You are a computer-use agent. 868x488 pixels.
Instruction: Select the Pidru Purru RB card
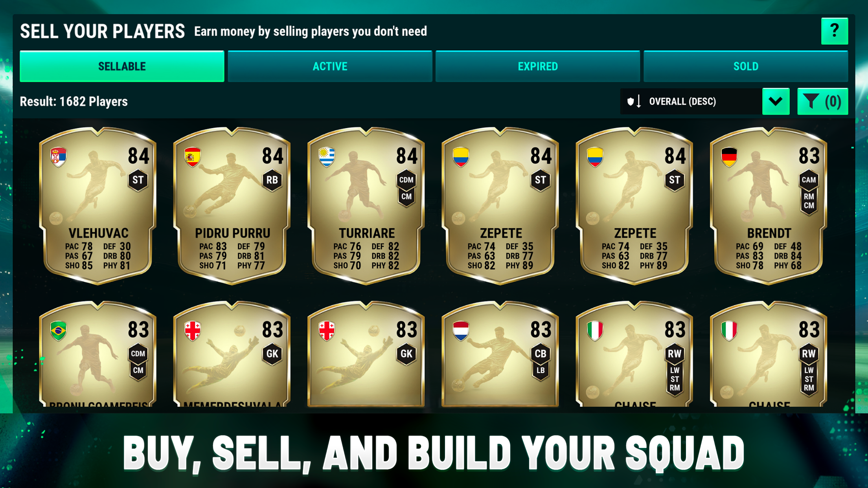[232, 205]
